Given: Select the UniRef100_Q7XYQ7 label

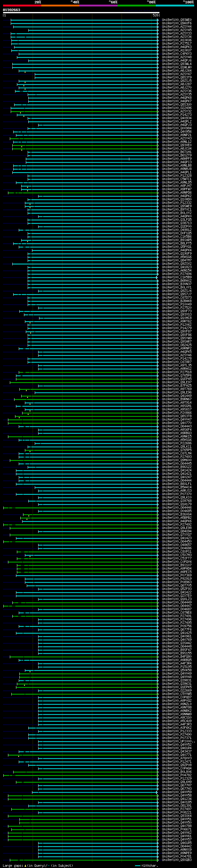Looking at the screenshot, I should tap(177, 535).
